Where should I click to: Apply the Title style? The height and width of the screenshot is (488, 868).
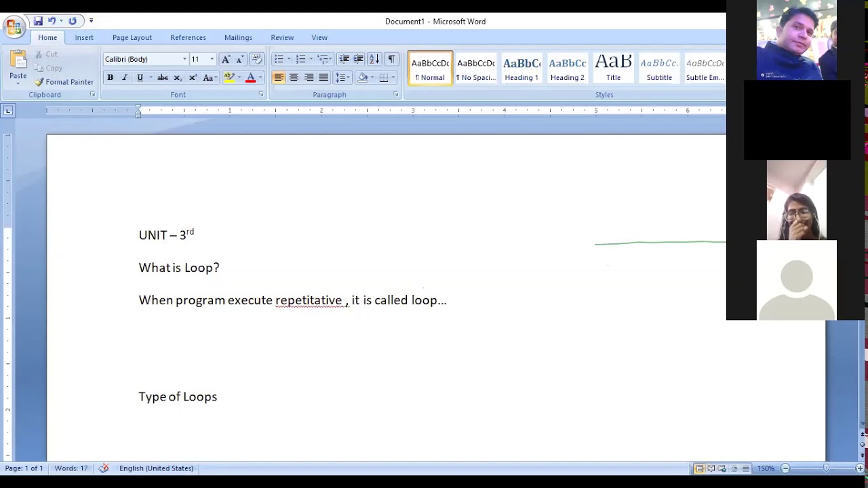tap(613, 68)
